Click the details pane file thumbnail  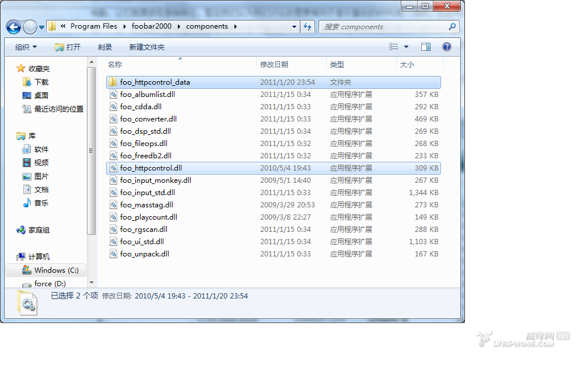coord(27,303)
